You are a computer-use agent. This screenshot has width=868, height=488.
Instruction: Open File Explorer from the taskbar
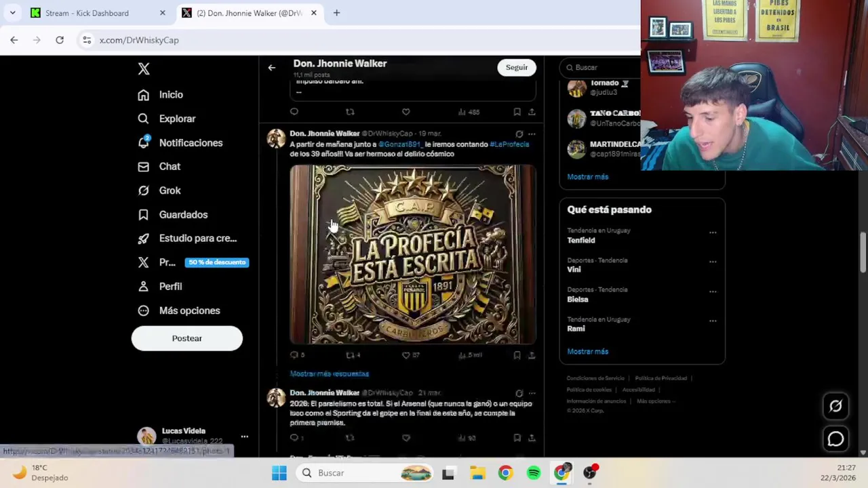[x=477, y=473]
